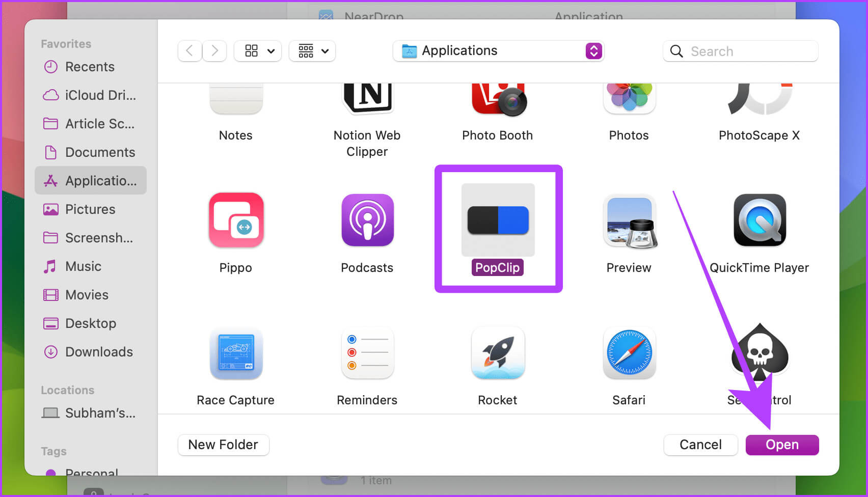Open the Screensh... folder in sidebar
This screenshot has height=497, width=868.
point(91,238)
